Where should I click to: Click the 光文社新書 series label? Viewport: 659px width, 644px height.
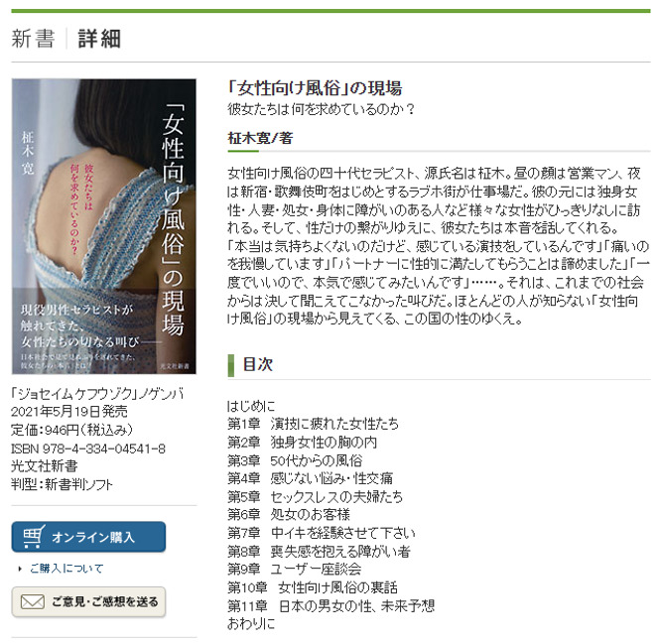[x=45, y=466]
